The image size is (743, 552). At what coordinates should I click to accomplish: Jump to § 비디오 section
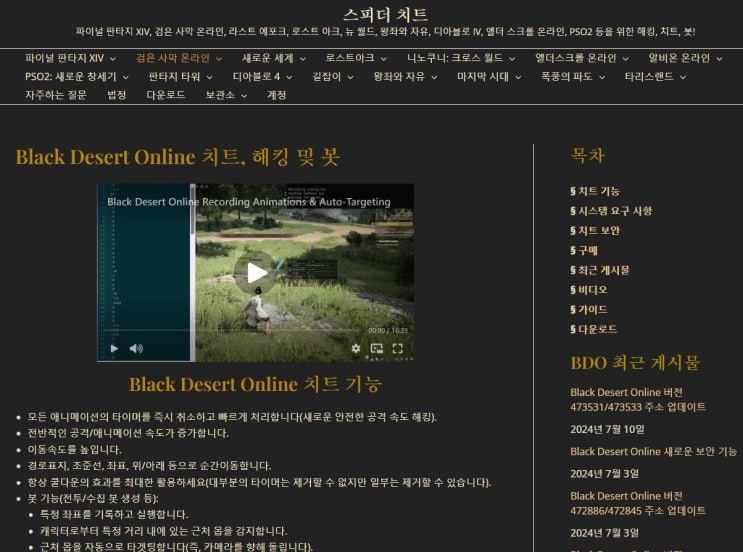pyautogui.click(x=589, y=290)
